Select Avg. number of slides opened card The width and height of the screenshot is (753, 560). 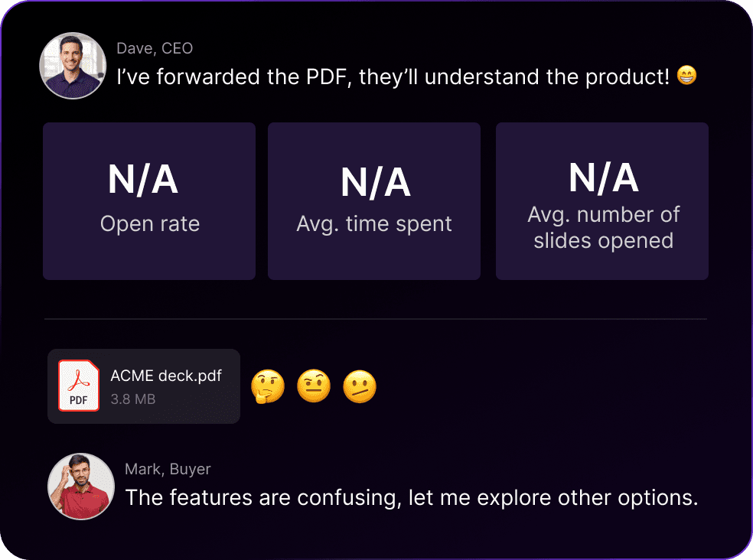pos(602,201)
